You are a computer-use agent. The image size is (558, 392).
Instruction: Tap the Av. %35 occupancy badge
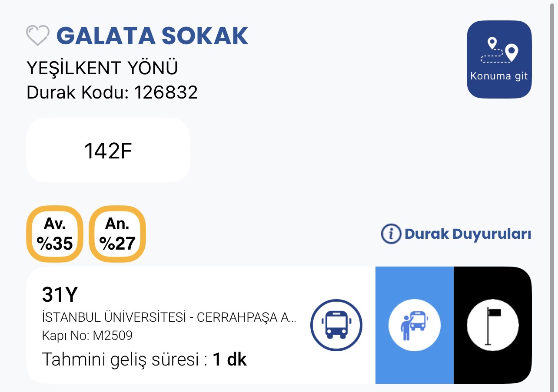(55, 234)
